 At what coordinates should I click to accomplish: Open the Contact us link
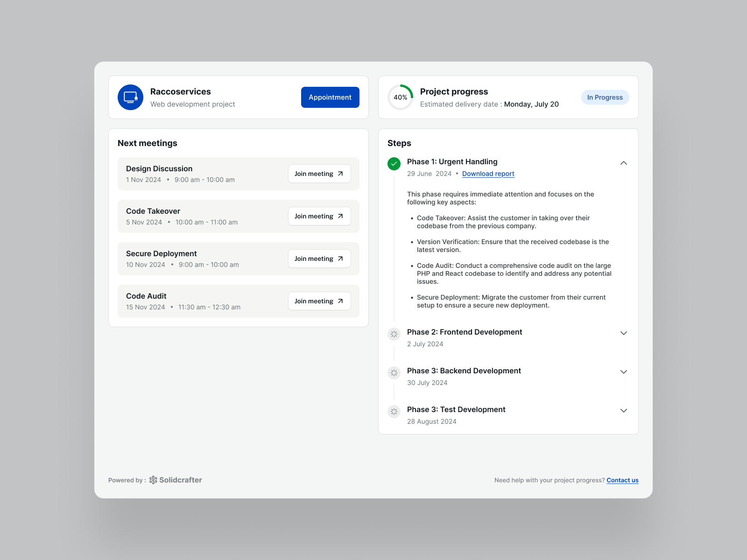coord(622,480)
